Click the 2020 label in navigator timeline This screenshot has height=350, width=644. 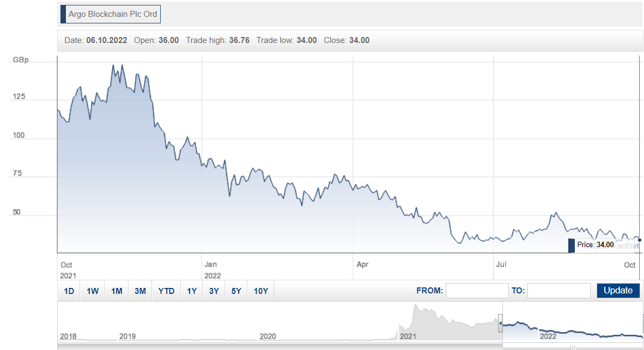pyautogui.click(x=268, y=336)
